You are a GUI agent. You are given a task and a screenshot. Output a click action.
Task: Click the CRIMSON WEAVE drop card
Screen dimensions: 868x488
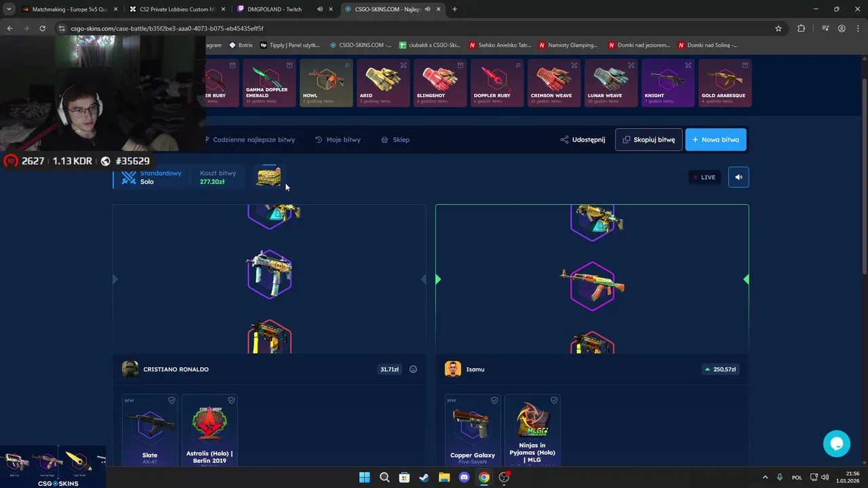point(554,83)
